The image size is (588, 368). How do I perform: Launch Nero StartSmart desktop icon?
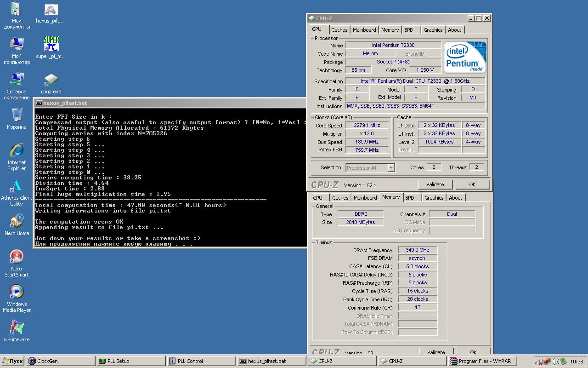(x=17, y=264)
